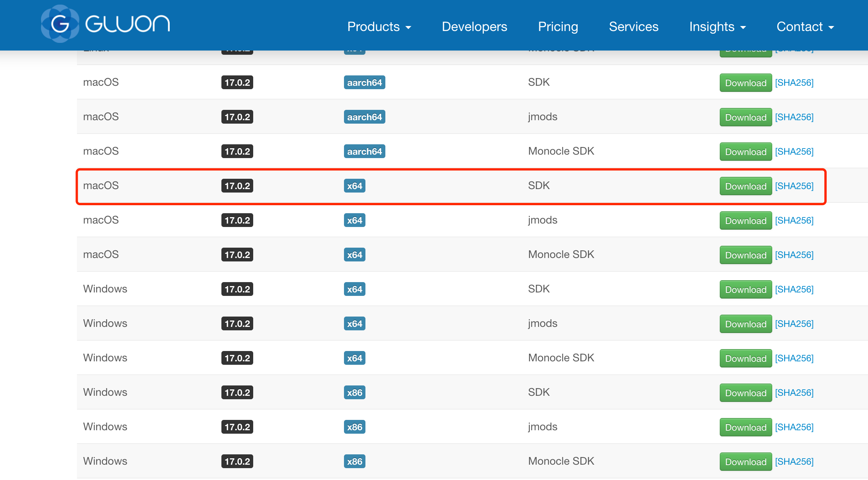
Task: Download the macOS aarch64 jmods package
Action: click(x=745, y=117)
